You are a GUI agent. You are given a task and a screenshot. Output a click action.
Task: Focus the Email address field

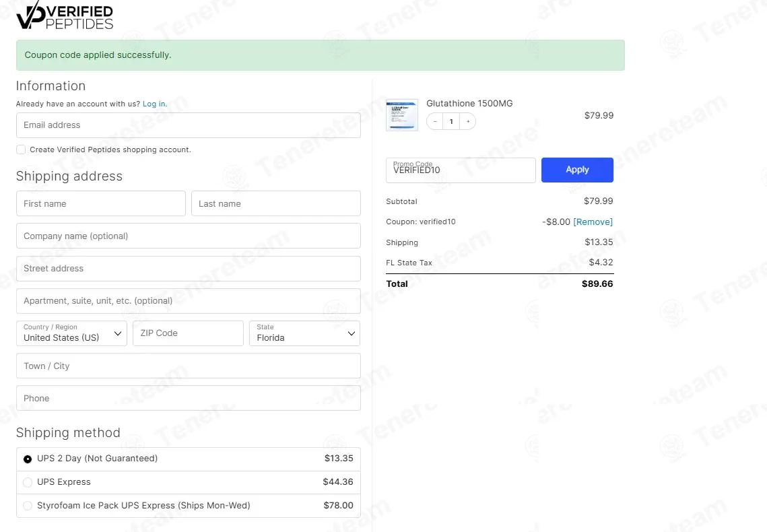click(x=189, y=125)
